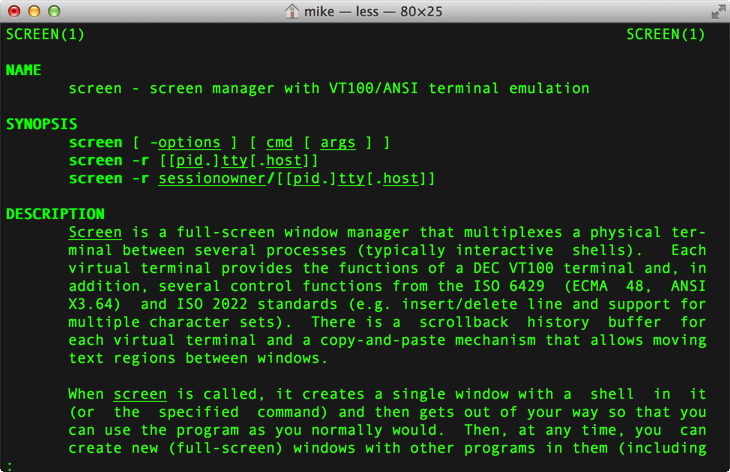
Task: Click 'VT100/ANSI' in the NAME line
Action: [x=373, y=88]
